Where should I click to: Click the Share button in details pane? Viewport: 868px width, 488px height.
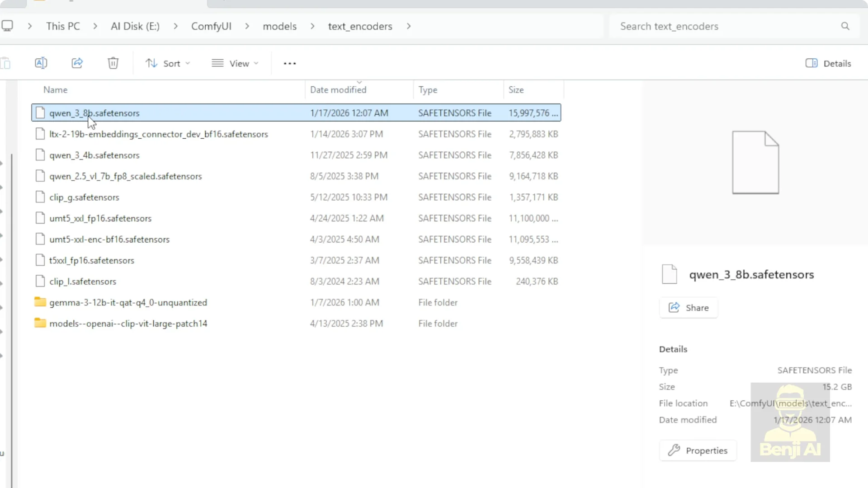click(x=688, y=308)
